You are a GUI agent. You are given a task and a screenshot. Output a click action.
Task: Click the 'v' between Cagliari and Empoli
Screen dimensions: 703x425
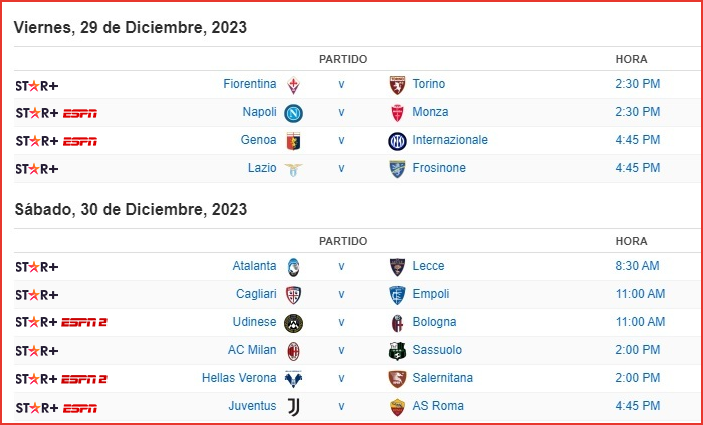click(341, 294)
